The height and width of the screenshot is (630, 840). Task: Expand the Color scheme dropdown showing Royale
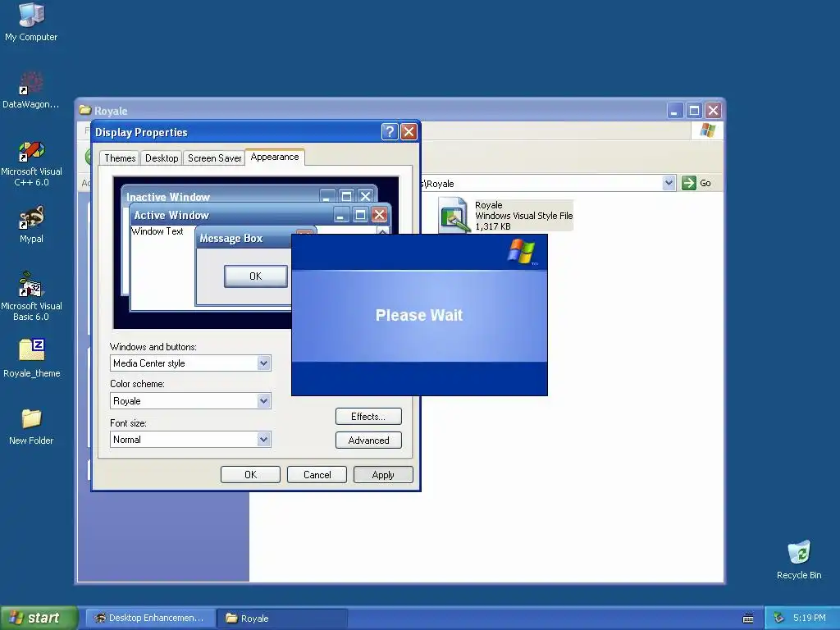pos(263,400)
